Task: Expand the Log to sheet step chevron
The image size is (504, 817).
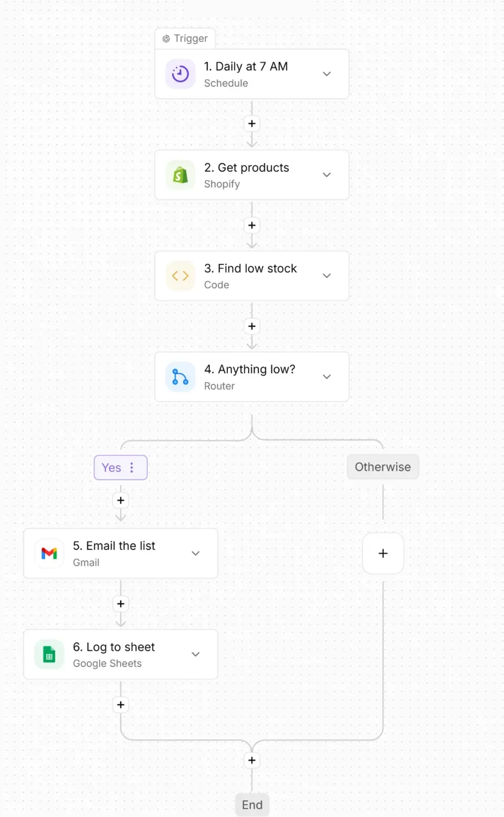Action: pyautogui.click(x=195, y=654)
